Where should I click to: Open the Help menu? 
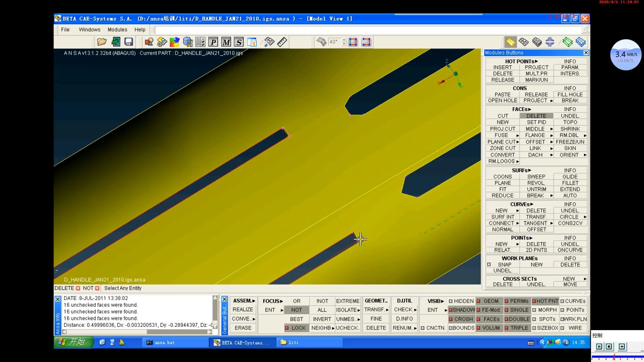tap(140, 29)
